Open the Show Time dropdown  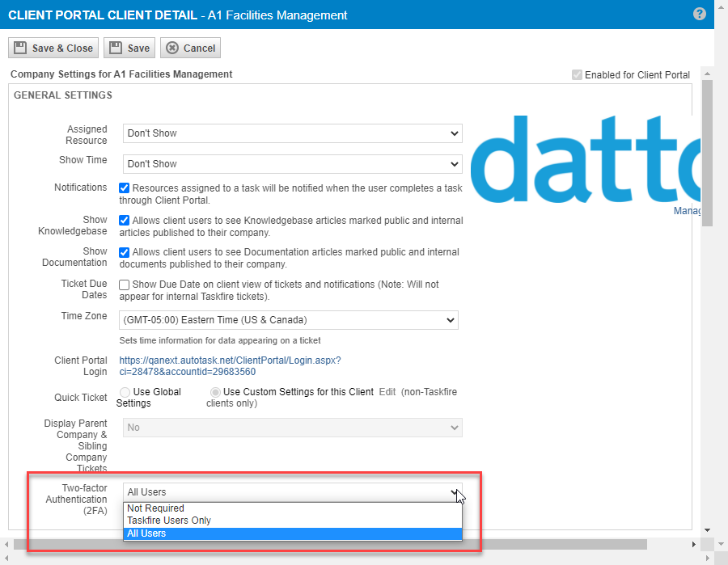click(293, 164)
